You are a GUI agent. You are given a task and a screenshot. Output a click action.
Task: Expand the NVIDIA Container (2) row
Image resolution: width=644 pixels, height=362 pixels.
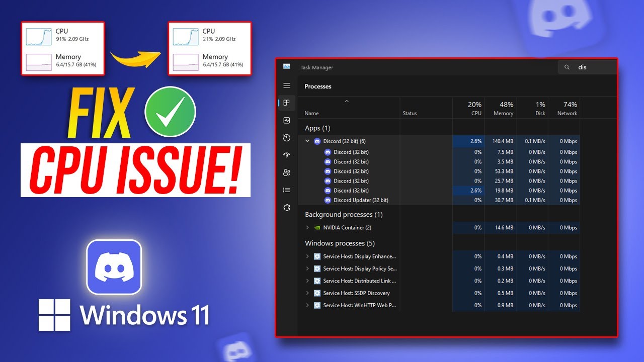pos(307,228)
